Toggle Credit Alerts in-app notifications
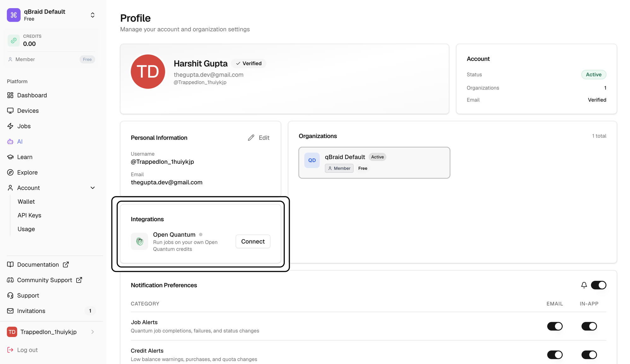 click(589, 355)
